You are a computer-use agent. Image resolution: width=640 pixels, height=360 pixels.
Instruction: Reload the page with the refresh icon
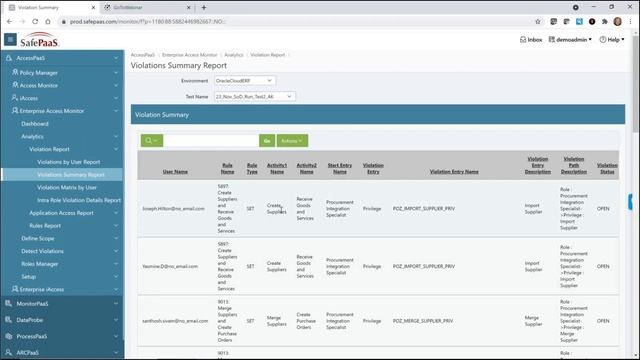point(35,22)
